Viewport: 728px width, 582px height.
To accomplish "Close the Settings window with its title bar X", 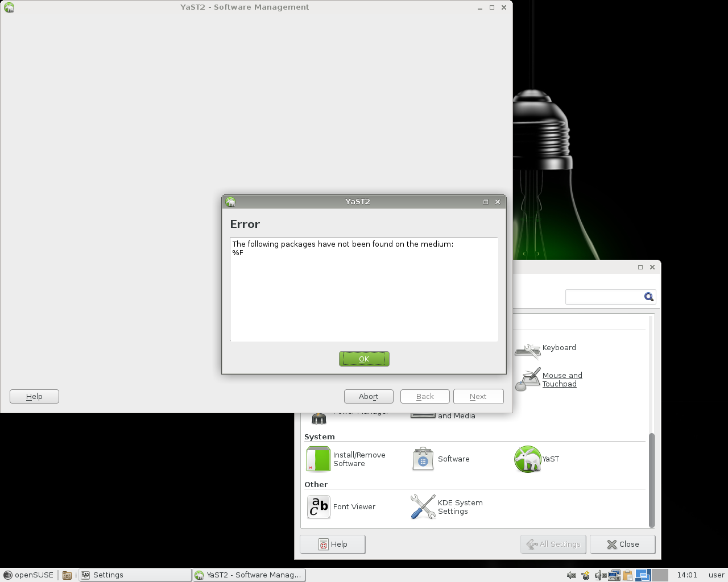I will 652,267.
